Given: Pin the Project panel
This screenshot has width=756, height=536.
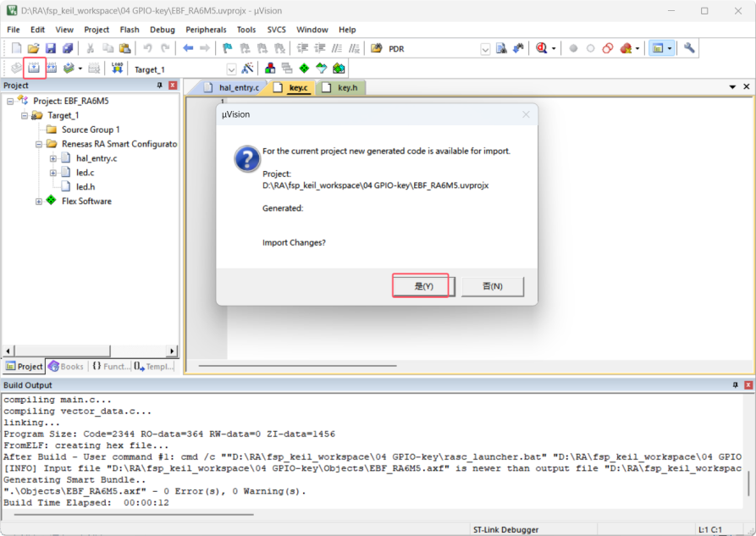Looking at the screenshot, I should pyautogui.click(x=160, y=86).
